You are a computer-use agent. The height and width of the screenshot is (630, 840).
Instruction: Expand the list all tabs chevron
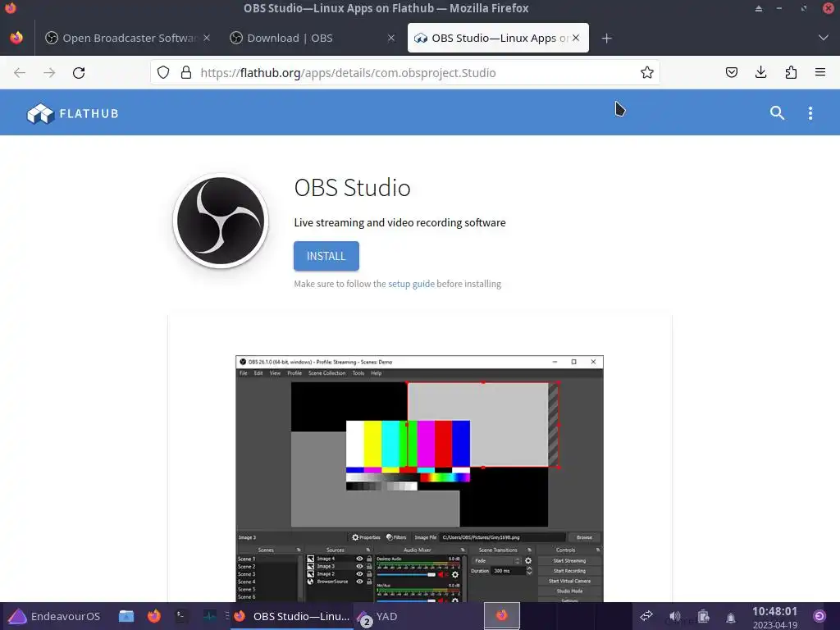(824, 38)
